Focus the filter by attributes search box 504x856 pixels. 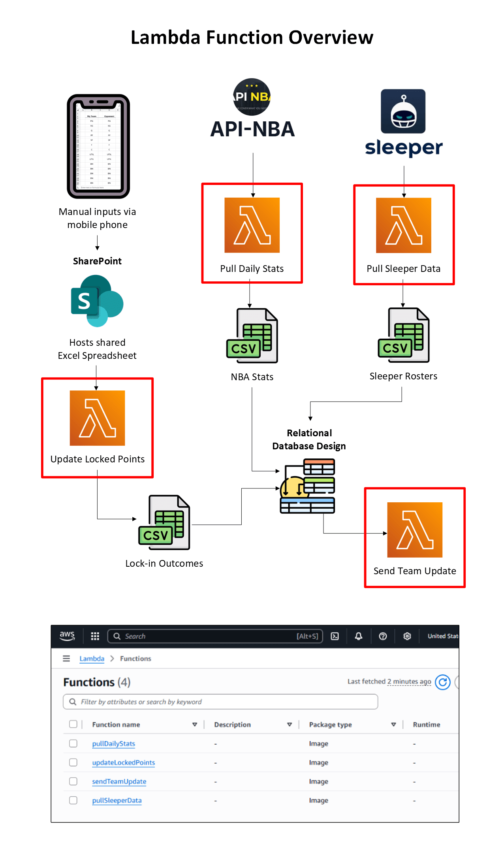point(220,701)
